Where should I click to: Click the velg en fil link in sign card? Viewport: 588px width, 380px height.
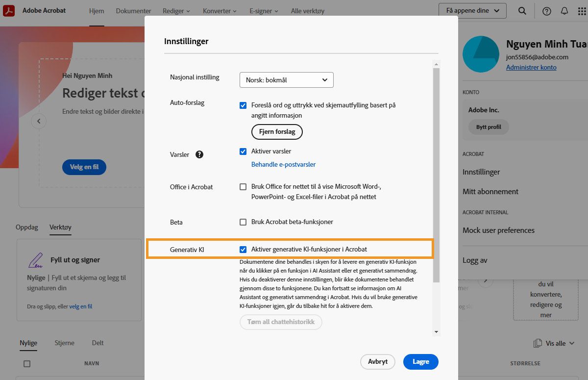coord(81,306)
